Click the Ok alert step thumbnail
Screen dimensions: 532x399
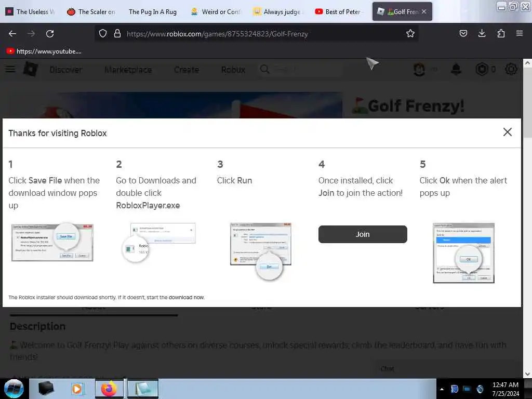point(463,253)
